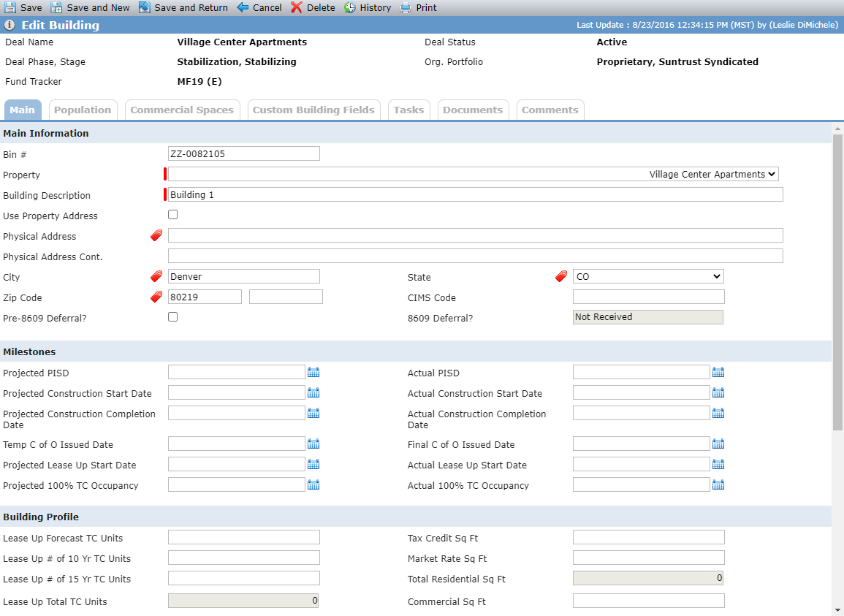The height and width of the screenshot is (616, 844).
Task: Click the Building Description field
Action: [475, 194]
